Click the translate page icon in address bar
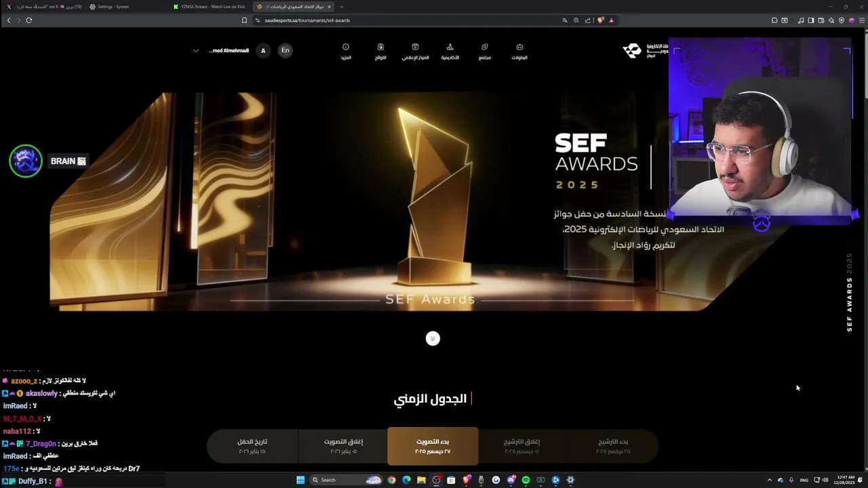868x488 pixels. [564, 20]
